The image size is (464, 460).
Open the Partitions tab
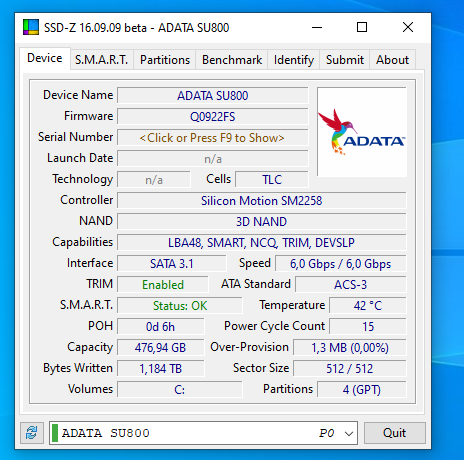coord(165,60)
